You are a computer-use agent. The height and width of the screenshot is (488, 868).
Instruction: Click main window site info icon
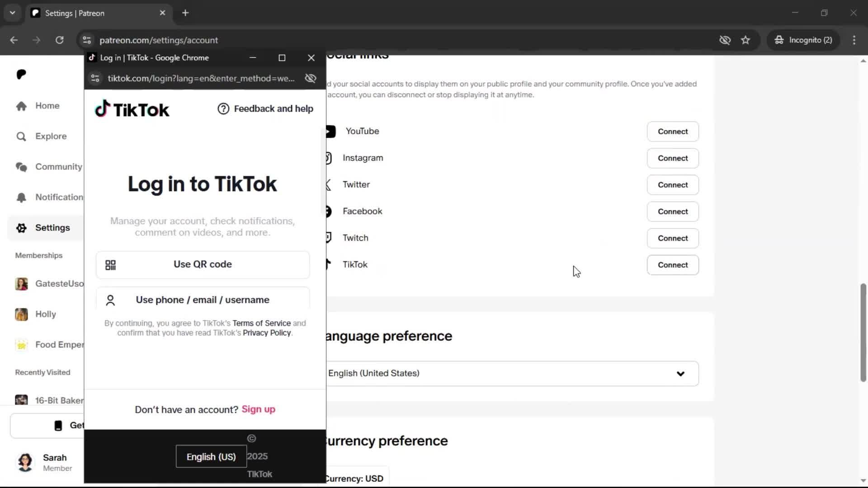pos(87,40)
